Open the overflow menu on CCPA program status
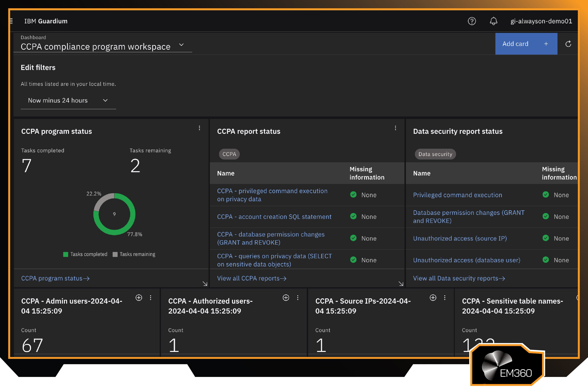Screen dimensions: 588x392 [x=199, y=128]
